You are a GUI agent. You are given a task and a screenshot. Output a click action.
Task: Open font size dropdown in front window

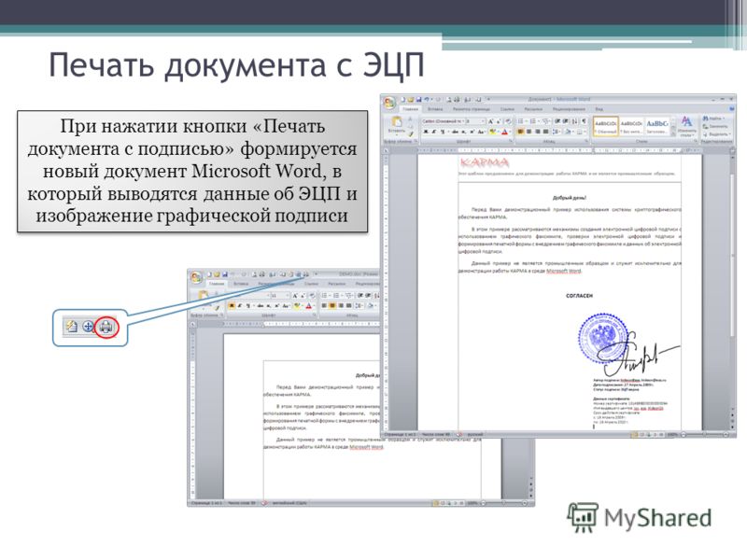[483, 121]
